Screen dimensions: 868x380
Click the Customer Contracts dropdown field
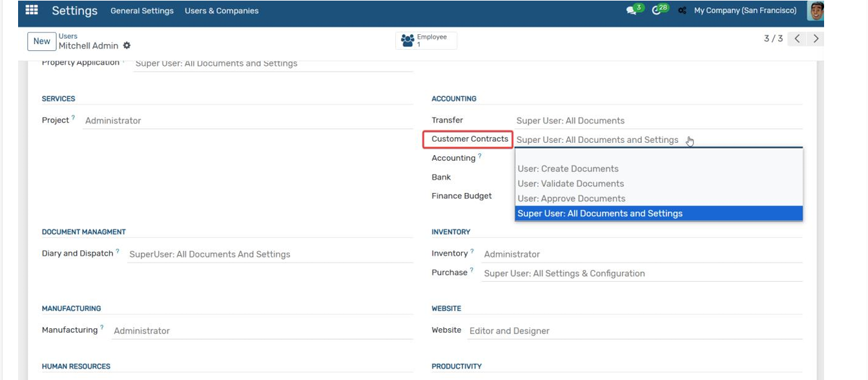[x=659, y=140]
